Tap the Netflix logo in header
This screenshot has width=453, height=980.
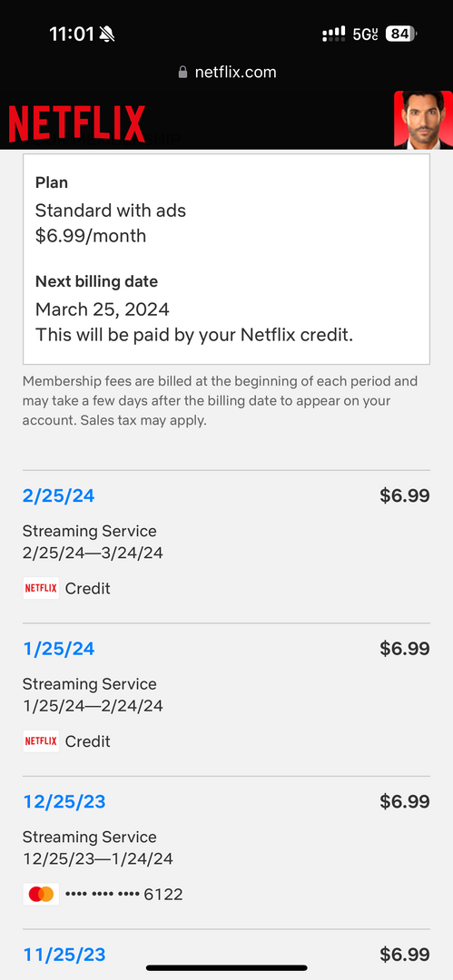pyautogui.click(x=77, y=123)
